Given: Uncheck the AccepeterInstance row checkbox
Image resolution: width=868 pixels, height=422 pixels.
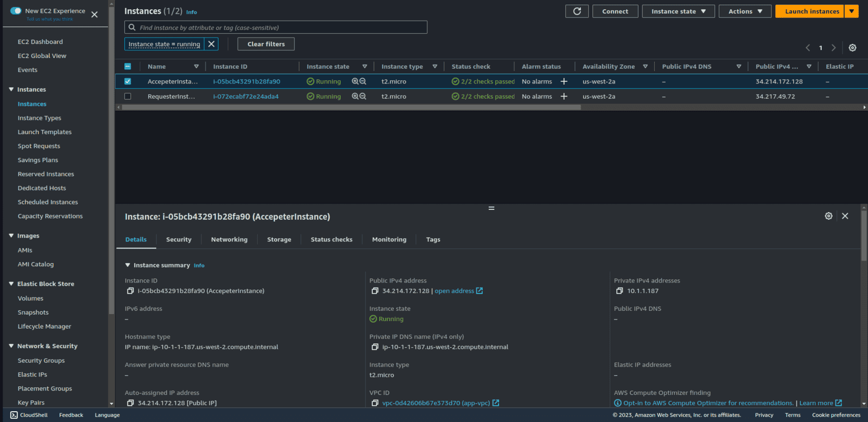Looking at the screenshot, I should coord(127,81).
